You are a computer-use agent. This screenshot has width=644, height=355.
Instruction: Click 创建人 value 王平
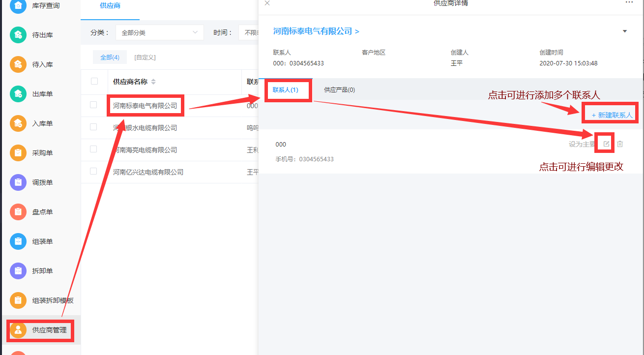tap(457, 63)
